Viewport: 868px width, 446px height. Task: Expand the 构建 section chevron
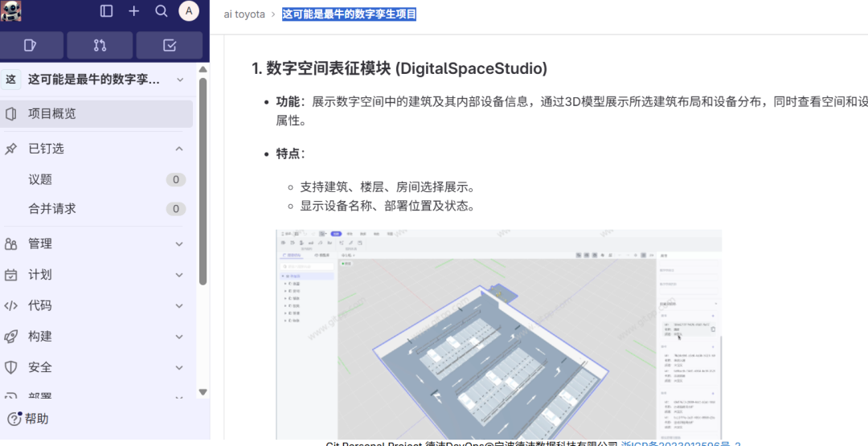pos(179,337)
